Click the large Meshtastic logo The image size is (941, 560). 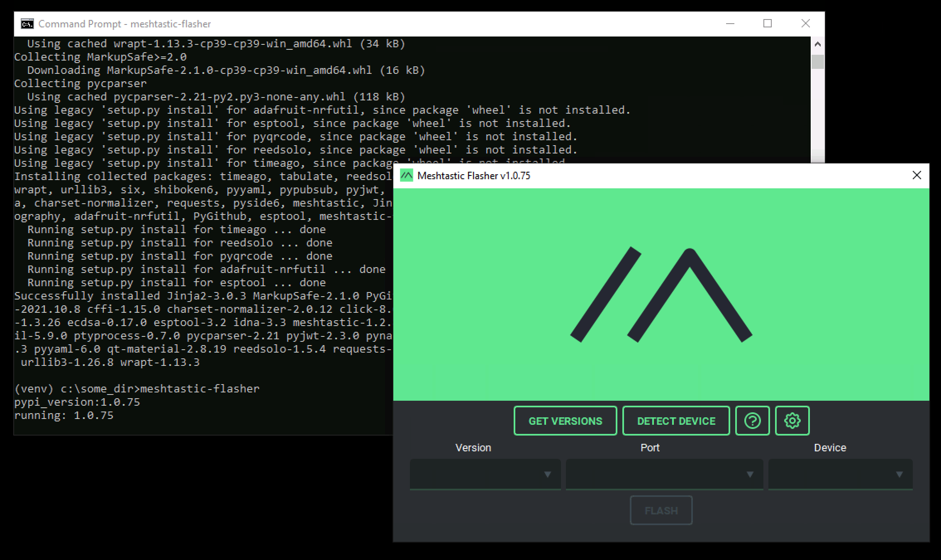coord(661,295)
